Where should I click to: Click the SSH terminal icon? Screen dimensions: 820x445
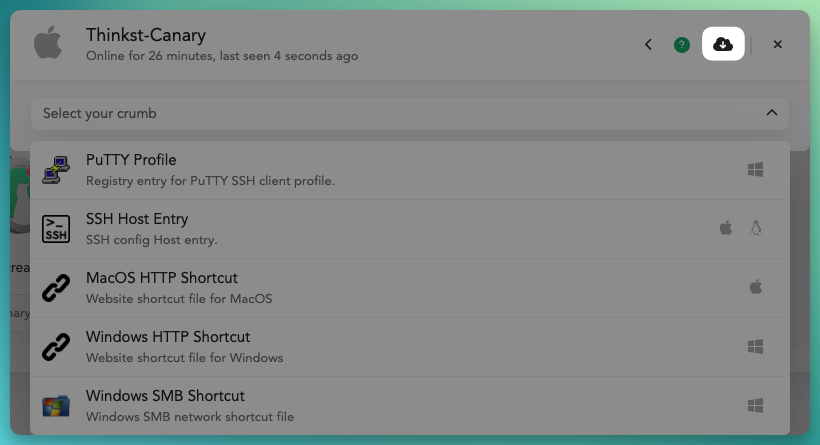(x=56, y=229)
